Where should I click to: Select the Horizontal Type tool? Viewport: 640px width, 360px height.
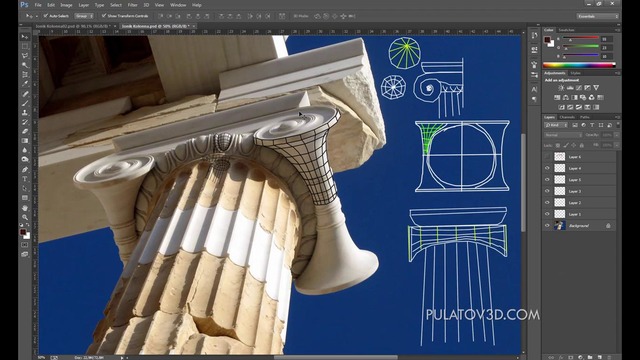tap(25, 178)
